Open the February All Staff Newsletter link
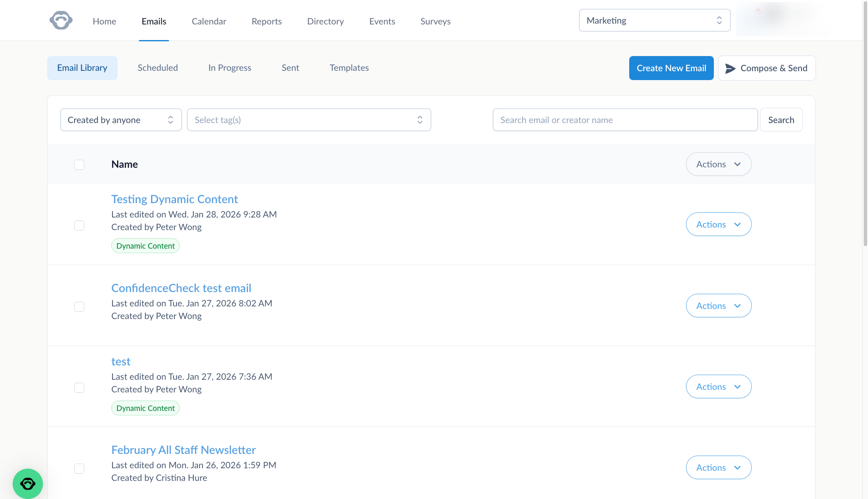Viewport: 868px width, 499px height. pyautogui.click(x=183, y=450)
